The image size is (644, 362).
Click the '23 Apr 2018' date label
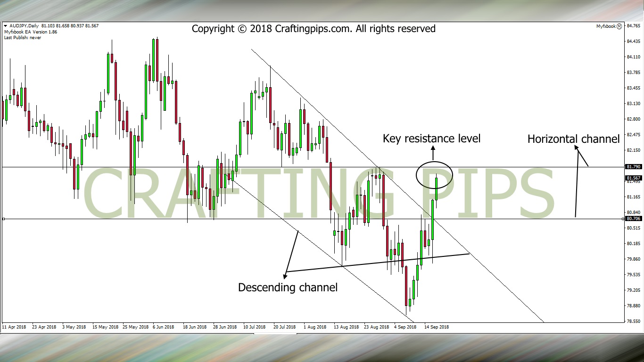(x=44, y=327)
